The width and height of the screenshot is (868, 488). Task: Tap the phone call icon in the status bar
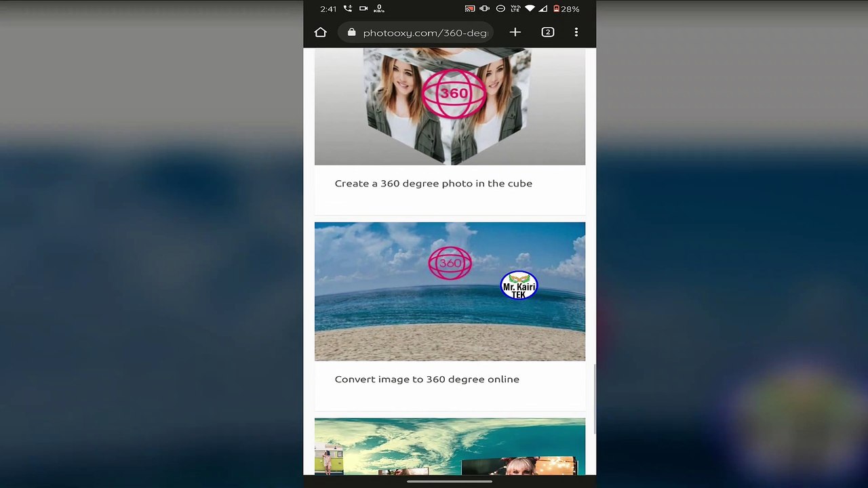click(x=348, y=9)
